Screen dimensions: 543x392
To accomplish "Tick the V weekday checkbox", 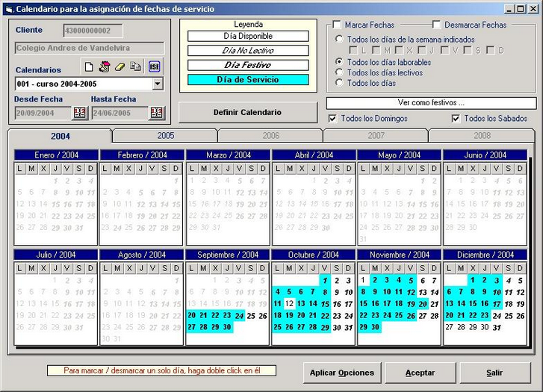I will pyautogui.click(x=444, y=50).
